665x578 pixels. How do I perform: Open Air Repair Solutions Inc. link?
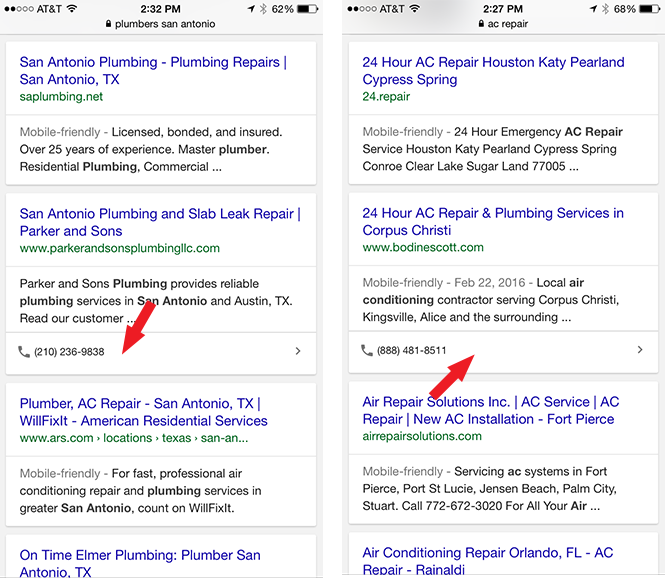point(491,410)
